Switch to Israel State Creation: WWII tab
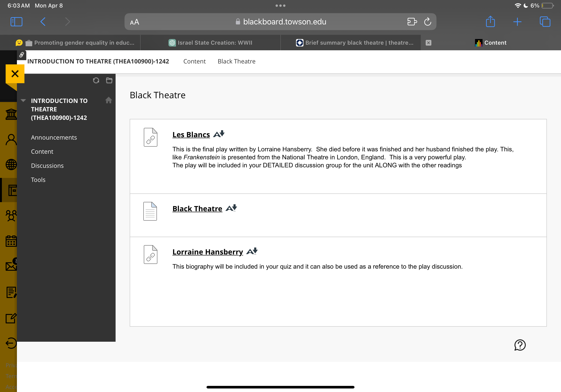Viewport: 561px width, 392px height. (210, 43)
